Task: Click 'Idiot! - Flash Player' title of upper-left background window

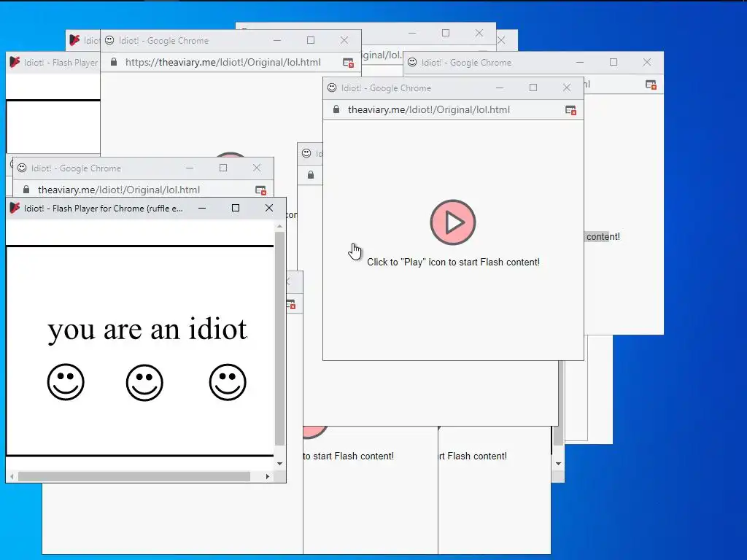Action: tap(61, 63)
